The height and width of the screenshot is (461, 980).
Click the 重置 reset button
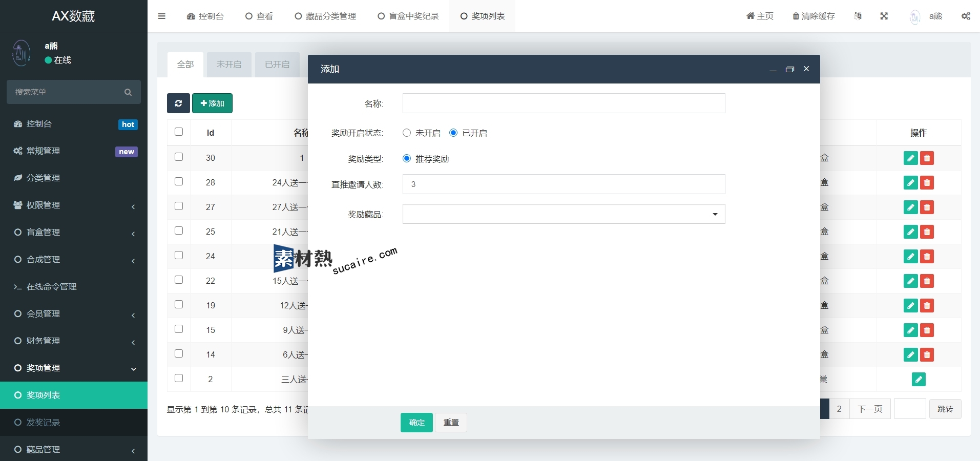pyautogui.click(x=451, y=423)
